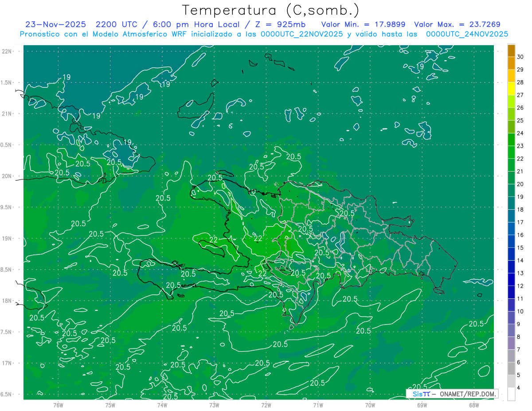This screenshot has height=411, width=532.
Task: Select the "Valor Min. = 17.9899" text
Action: [364, 25]
